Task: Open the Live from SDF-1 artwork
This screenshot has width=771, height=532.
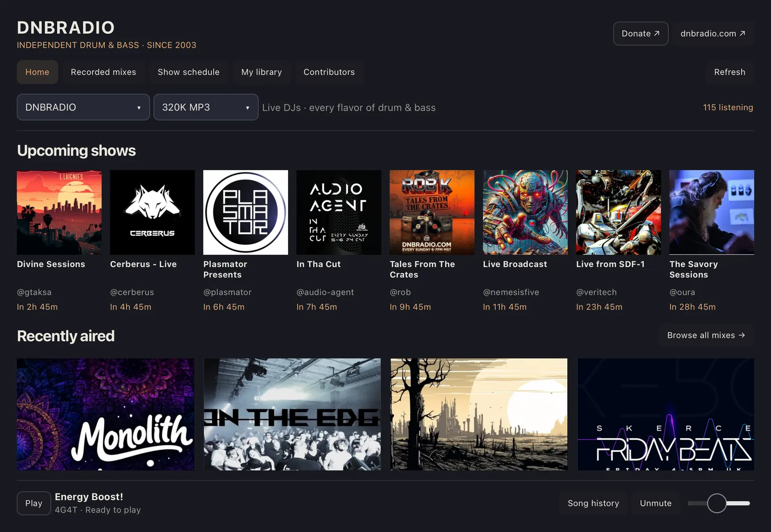Action: [619, 212]
